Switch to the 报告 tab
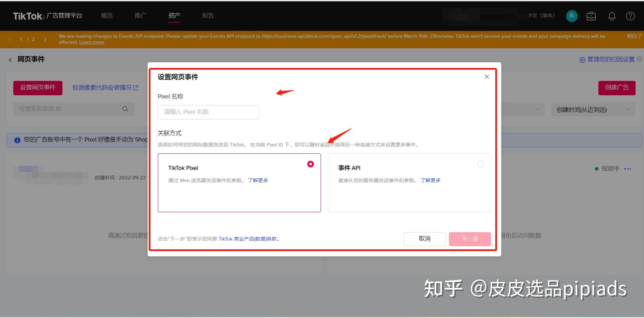This screenshot has width=644, height=318. pos(208,15)
